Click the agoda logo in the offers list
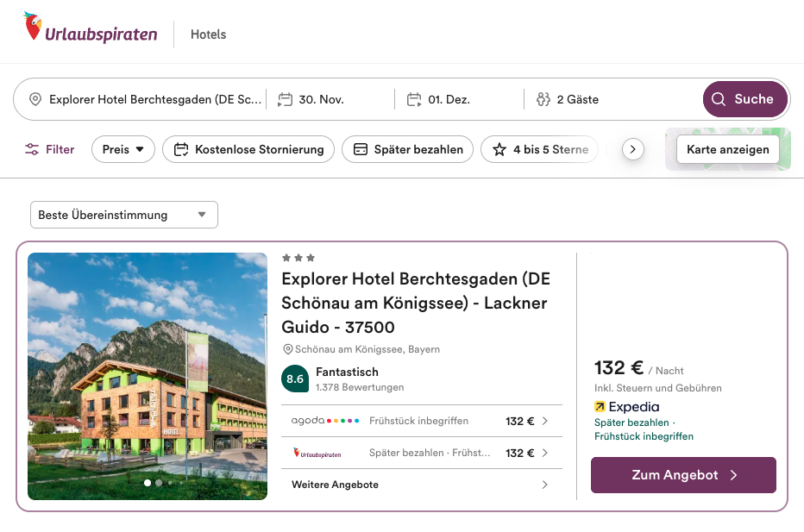 [324, 421]
